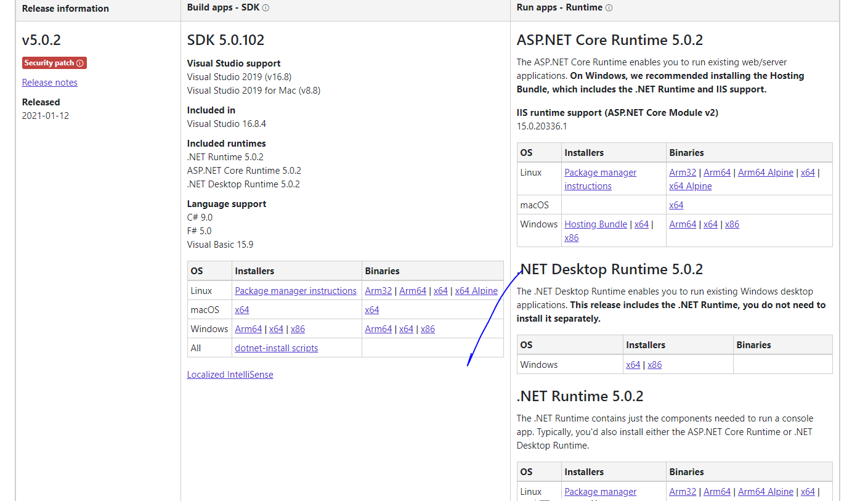This screenshot has height=501, width=868.
Task: Click the .NET Runtime 5.0.2 section heading
Action: tap(580, 396)
